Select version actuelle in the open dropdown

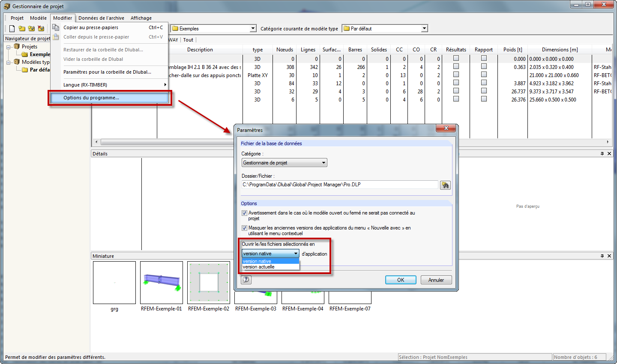261,266
